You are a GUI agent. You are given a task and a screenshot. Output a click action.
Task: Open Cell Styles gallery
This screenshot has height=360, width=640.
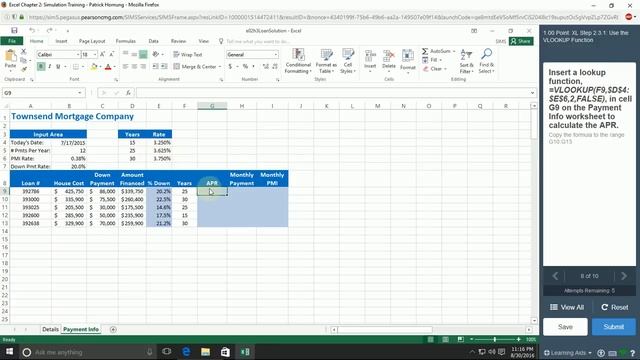pyautogui.click(x=348, y=60)
